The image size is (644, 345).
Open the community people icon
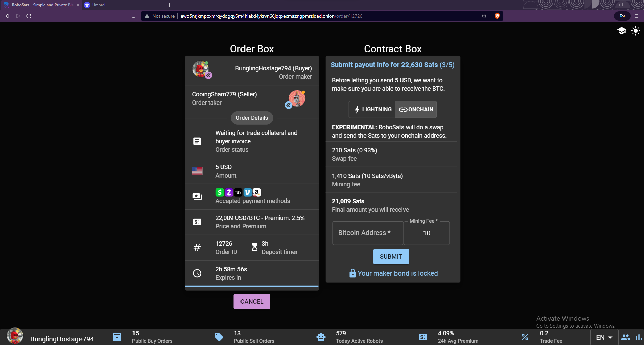[625, 337]
